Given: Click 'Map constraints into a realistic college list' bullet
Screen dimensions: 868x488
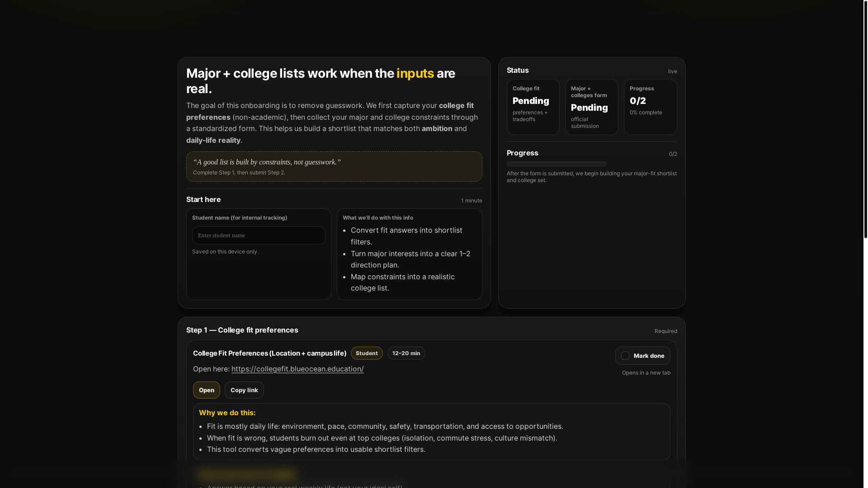Looking at the screenshot, I should pyautogui.click(x=403, y=282).
